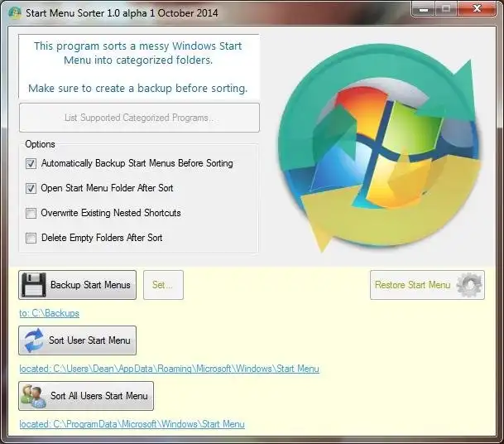The width and height of the screenshot is (504, 444).
Task: Open the ProgramData Start Menu location link
Action: point(132,424)
